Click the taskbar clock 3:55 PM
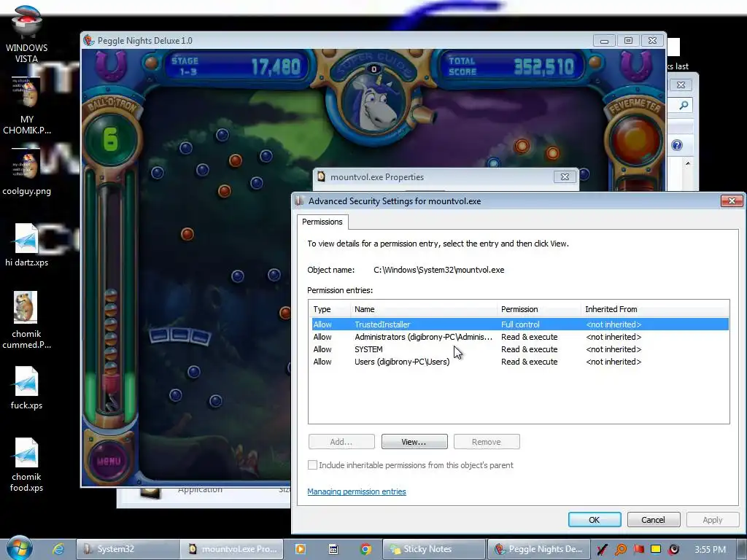This screenshot has height=560, width=747. [x=711, y=550]
